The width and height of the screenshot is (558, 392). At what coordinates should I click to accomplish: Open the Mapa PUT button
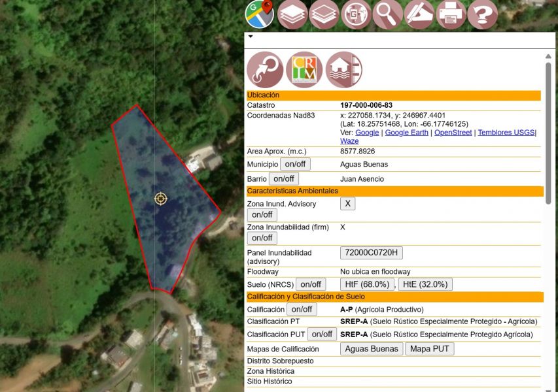430,348
